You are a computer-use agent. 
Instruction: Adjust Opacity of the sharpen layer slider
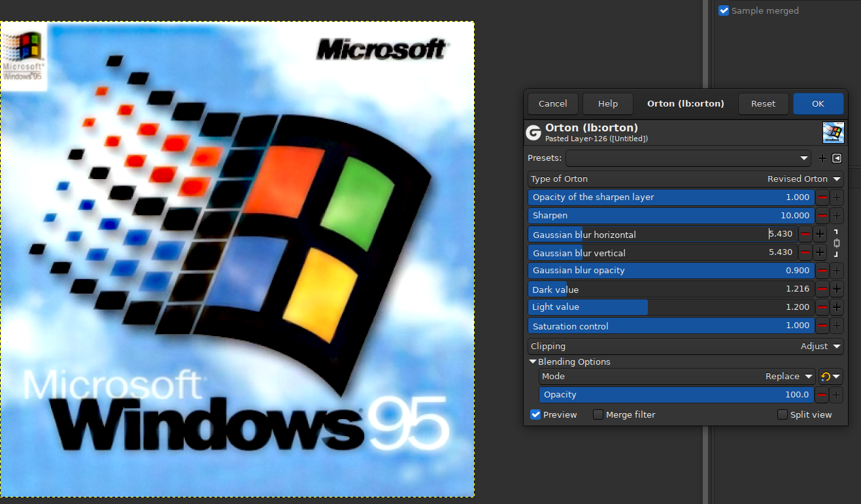671,197
